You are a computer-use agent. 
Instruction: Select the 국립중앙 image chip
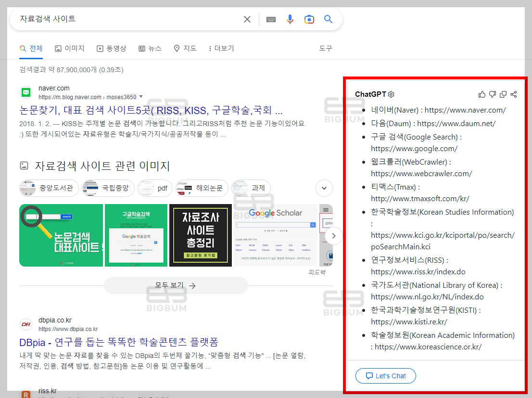coord(108,188)
